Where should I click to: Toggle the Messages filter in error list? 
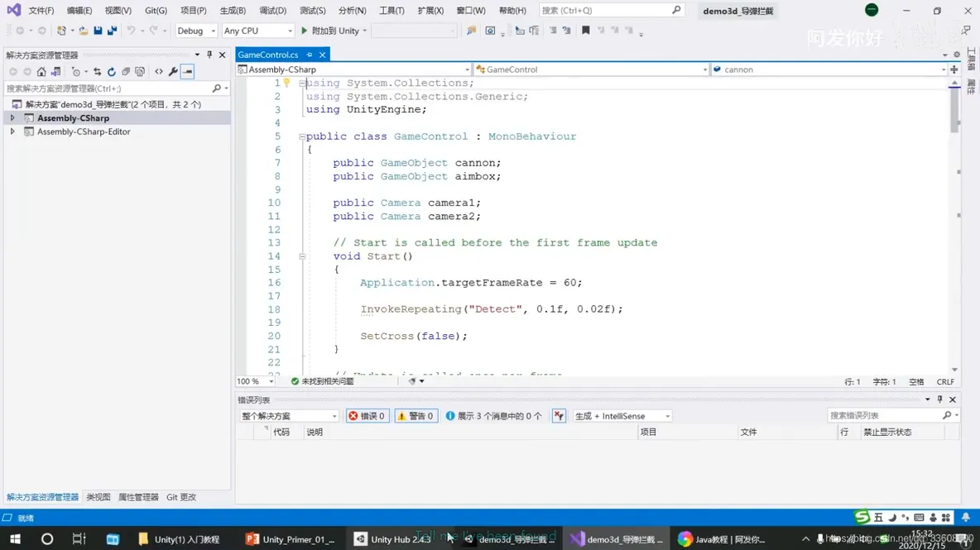click(494, 416)
